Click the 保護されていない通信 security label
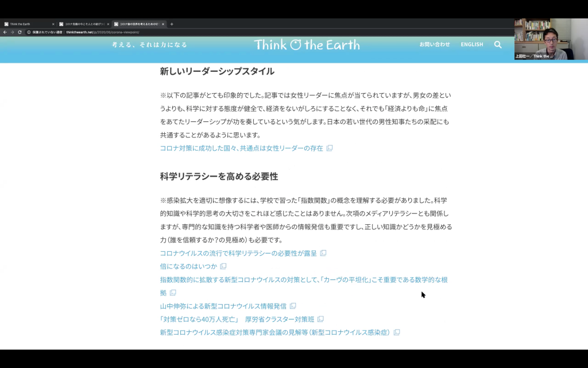Screen dimensions: 588x368 pos(47,32)
